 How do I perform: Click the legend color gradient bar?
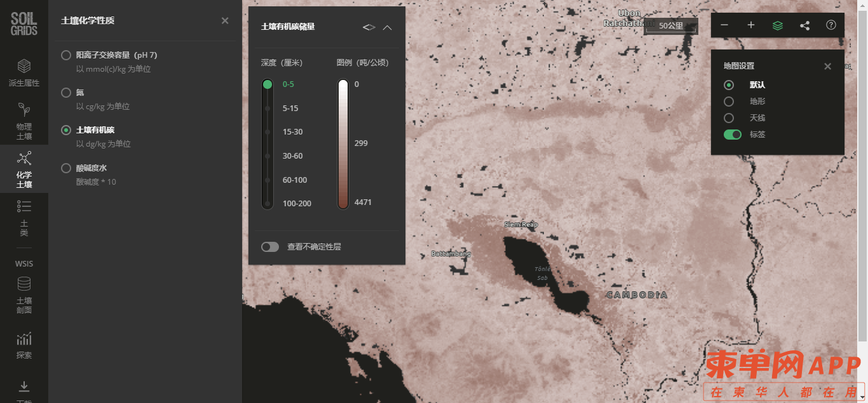pos(343,144)
